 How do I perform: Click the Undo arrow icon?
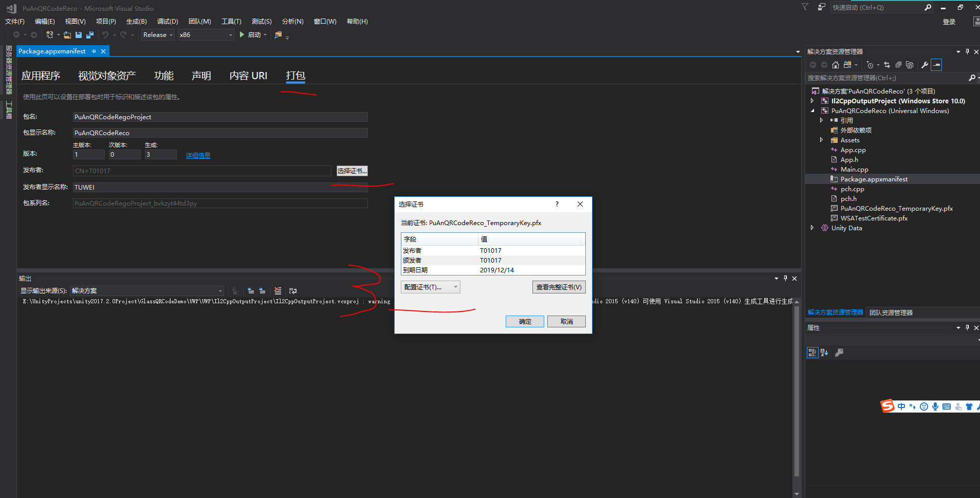(105, 35)
